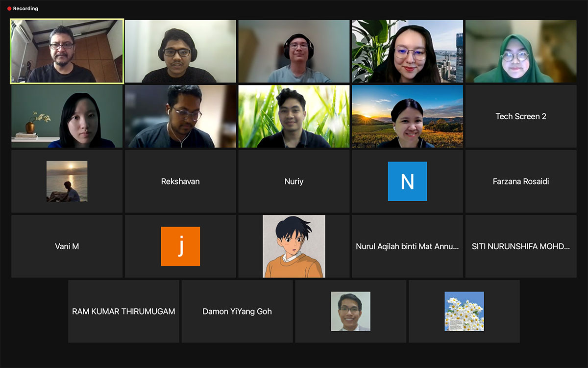
Task: Click the anime boy profile picture
Action: click(294, 246)
